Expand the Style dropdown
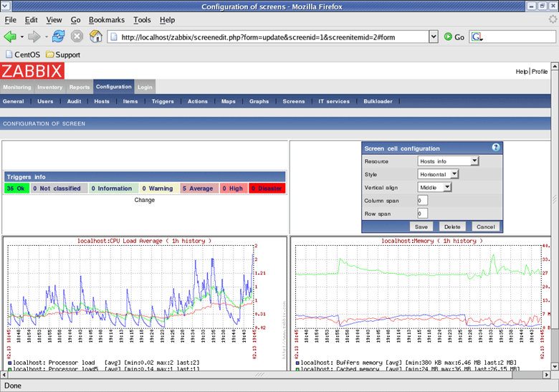The width and height of the screenshot is (559, 392). 438,174
